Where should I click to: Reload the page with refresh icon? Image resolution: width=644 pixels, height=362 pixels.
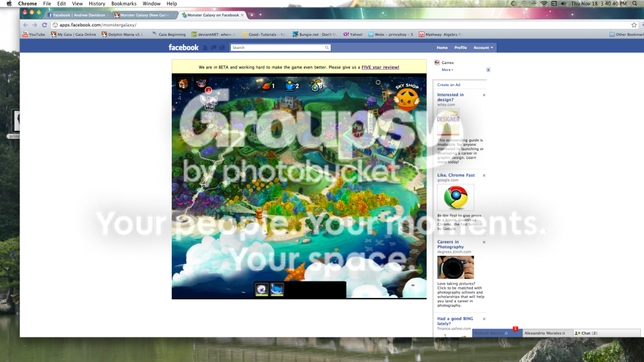45,25
